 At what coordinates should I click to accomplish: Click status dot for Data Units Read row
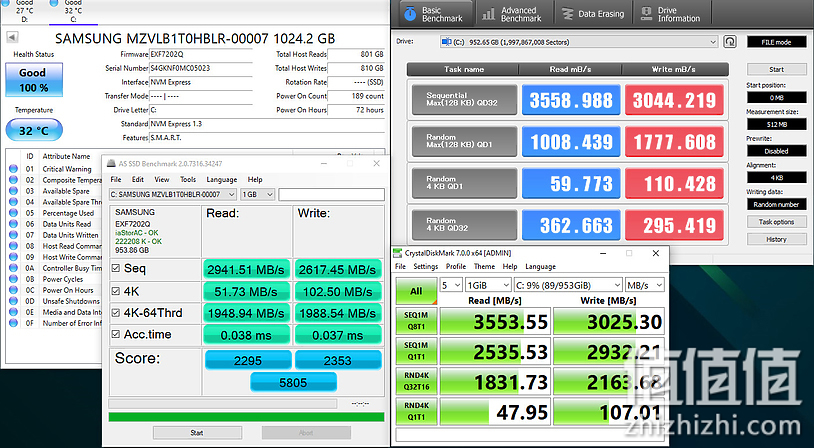click(x=13, y=224)
